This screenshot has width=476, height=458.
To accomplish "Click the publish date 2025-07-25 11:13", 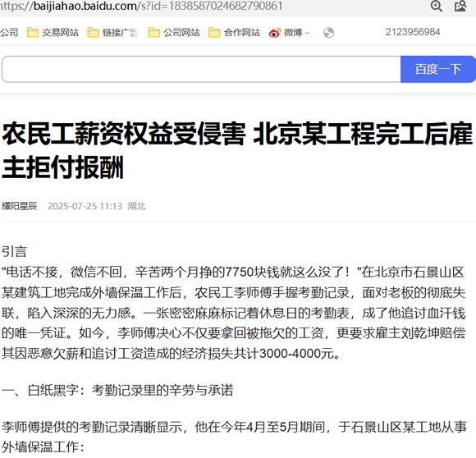I will 85,206.
